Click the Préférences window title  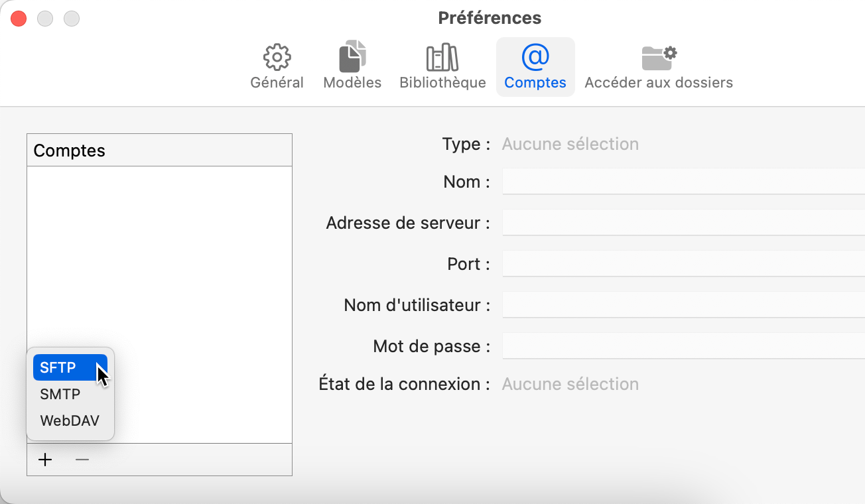490,18
